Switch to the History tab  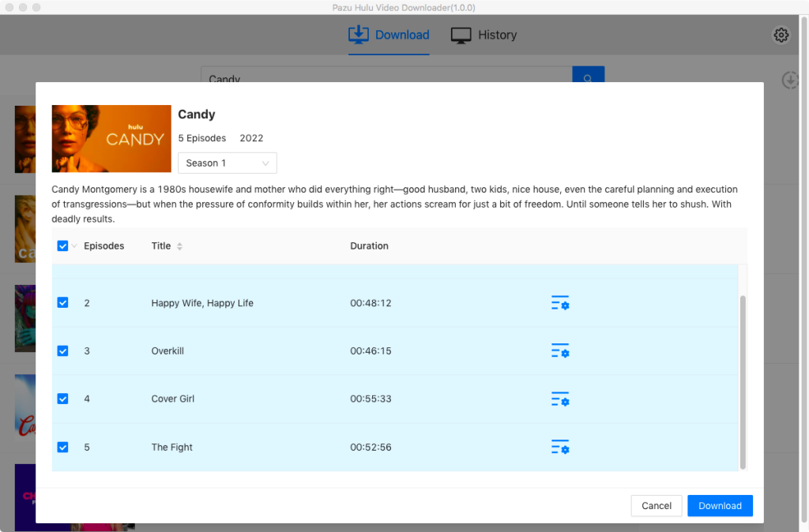(484, 35)
